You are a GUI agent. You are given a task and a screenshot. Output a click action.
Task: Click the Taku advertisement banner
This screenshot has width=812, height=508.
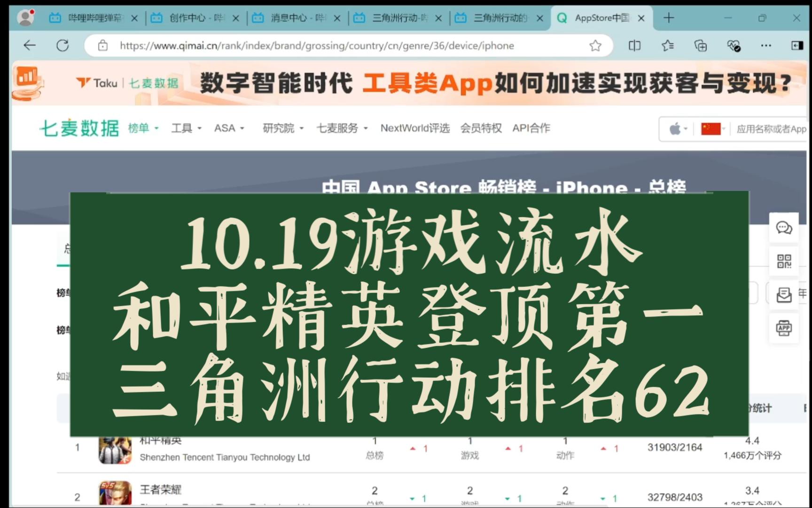coord(409,83)
